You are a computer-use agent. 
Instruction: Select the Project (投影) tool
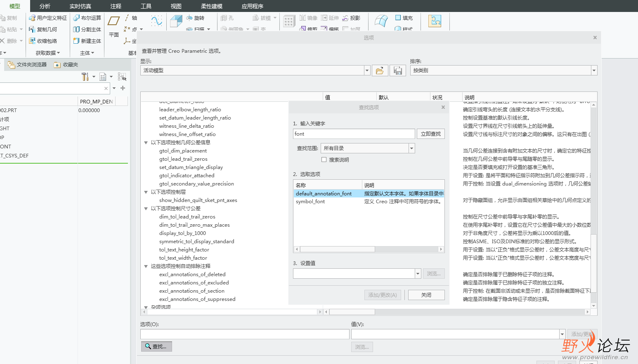pyautogui.click(x=351, y=18)
